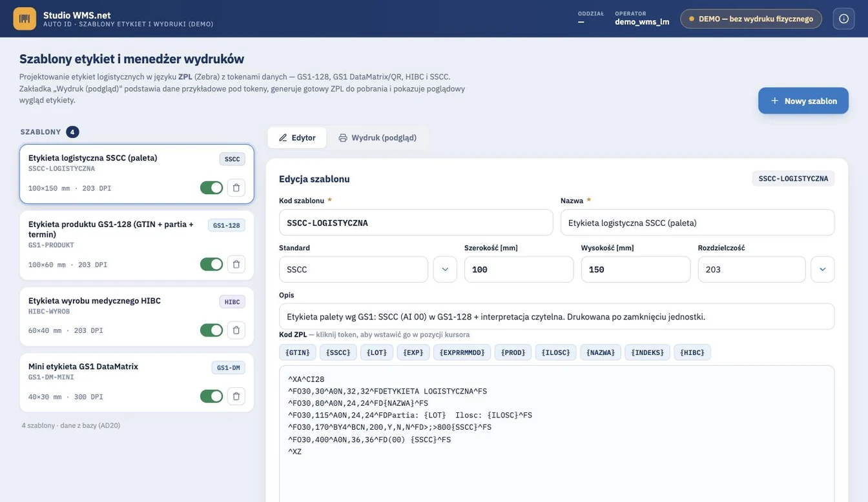Click the 40×30 mm · 300 DPI text
The image size is (868, 502).
[66, 397]
